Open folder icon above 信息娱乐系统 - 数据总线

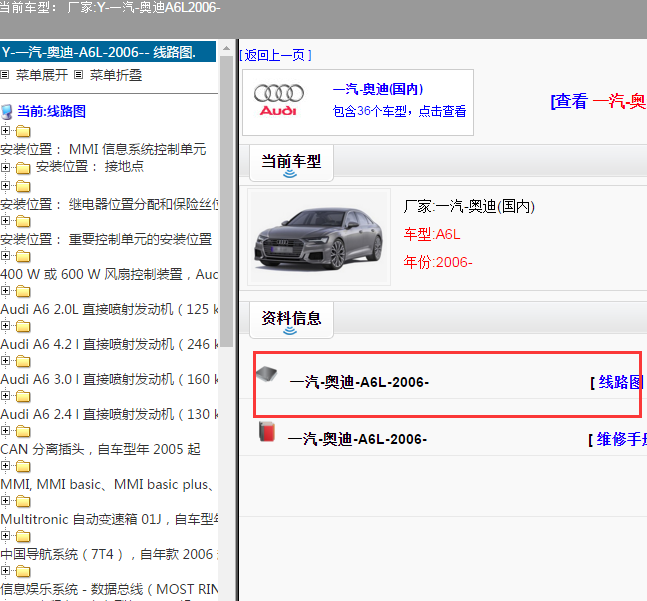pos(23,572)
